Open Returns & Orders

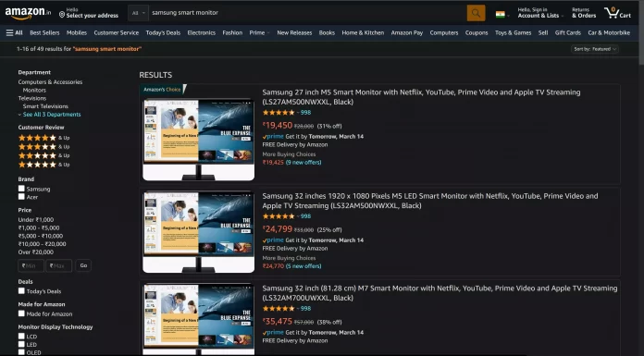click(x=584, y=13)
